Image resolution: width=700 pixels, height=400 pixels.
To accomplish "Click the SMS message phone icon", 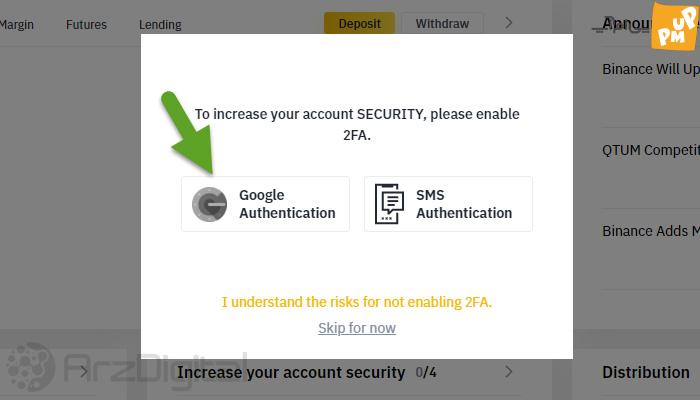I will [389, 204].
